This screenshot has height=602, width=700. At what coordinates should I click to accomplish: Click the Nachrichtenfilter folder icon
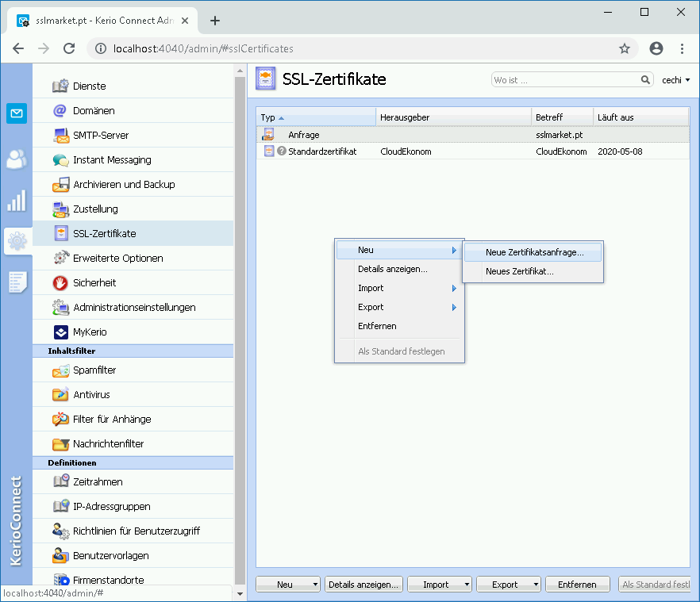[60, 444]
